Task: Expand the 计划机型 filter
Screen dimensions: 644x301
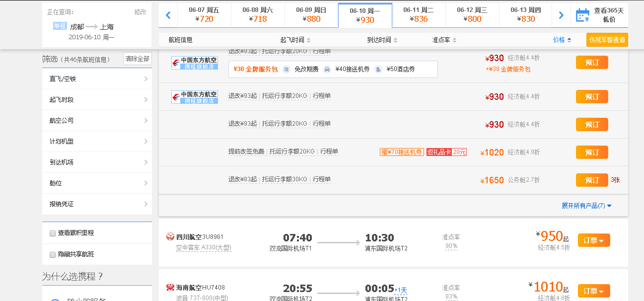Action: coord(97,141)
